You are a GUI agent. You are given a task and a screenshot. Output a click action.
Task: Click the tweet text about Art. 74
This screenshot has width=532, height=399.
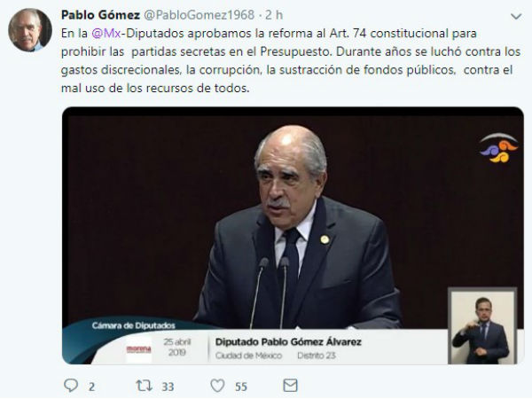tap(291, 60)
